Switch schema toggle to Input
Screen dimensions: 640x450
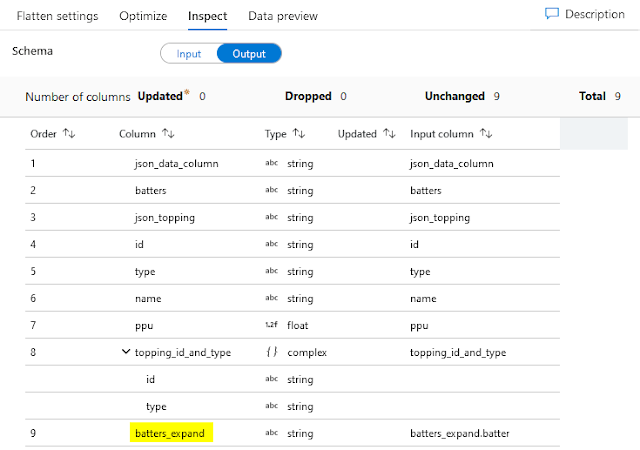[188, 54]
